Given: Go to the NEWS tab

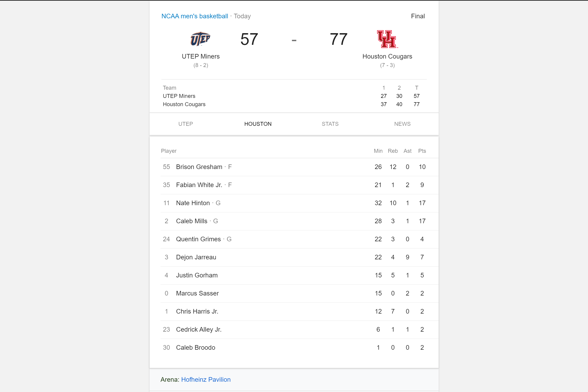Looking at the screenshot, I should pos(402,124).
